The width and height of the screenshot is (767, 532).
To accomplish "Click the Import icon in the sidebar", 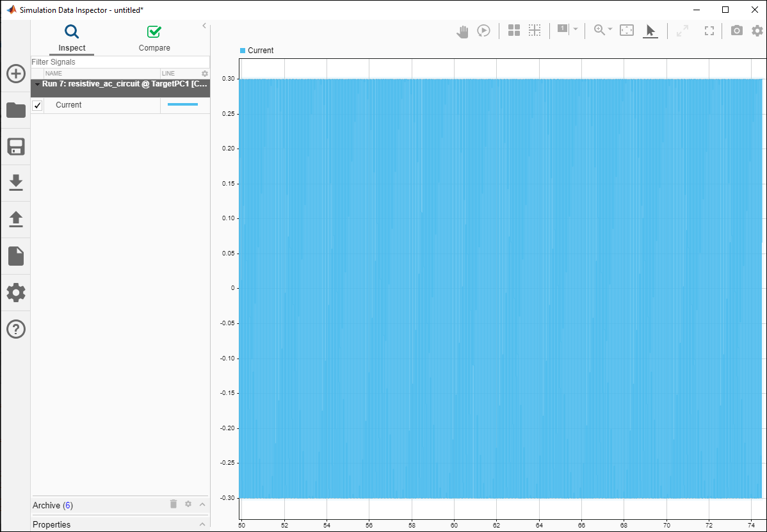I will 15,182.
